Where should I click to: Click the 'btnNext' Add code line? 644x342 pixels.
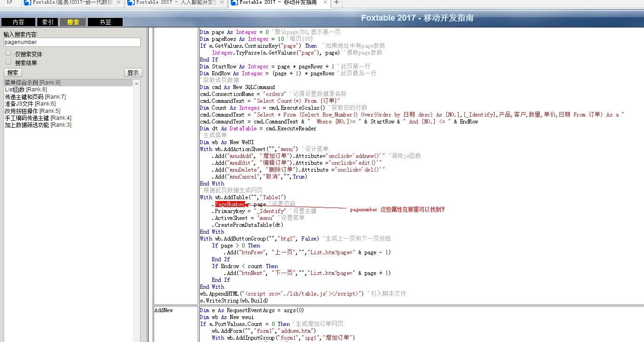307,273
